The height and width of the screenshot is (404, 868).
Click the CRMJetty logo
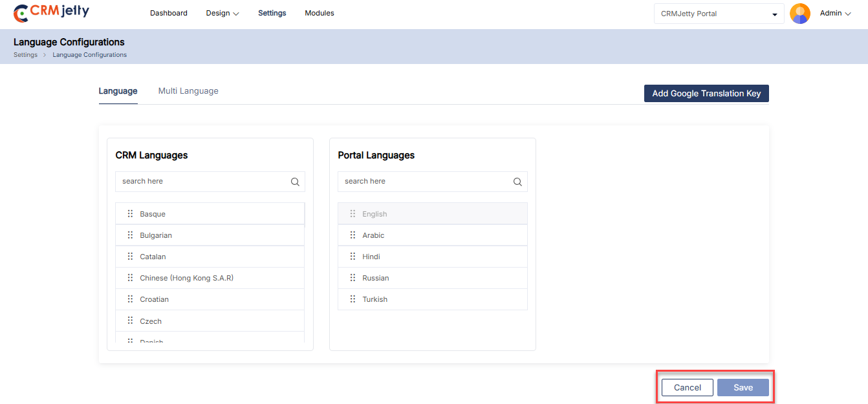(52, 13)
